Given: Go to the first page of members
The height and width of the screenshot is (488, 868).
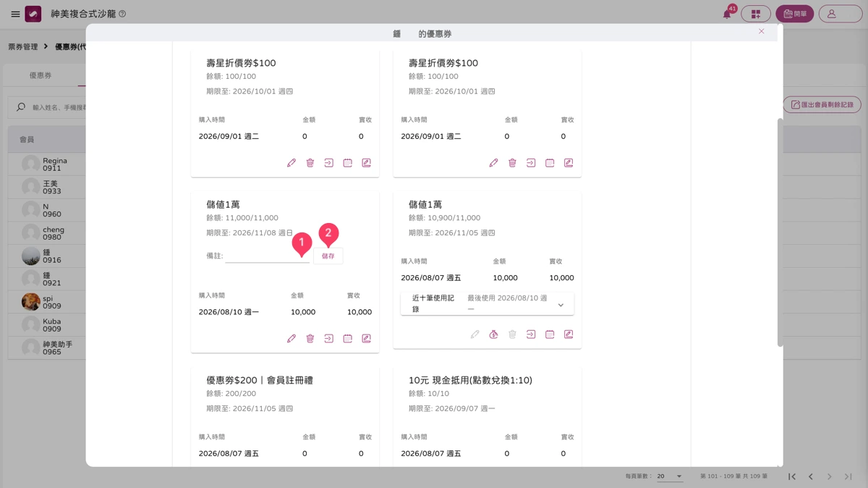Looking at the screenshot, I should (792, 476).
